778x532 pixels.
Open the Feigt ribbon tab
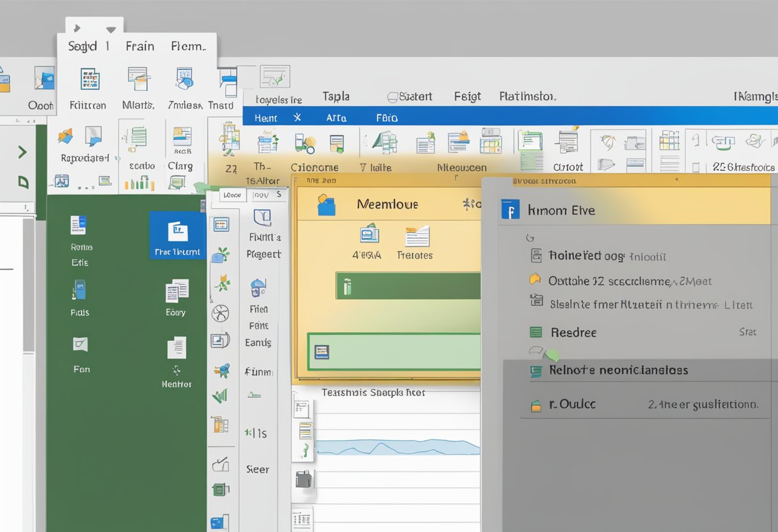[x=467, y=97]
